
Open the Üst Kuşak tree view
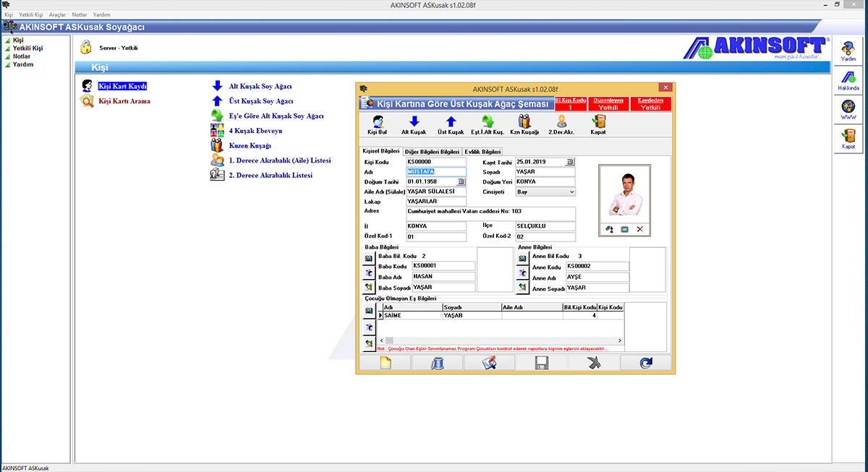(451, 122)
